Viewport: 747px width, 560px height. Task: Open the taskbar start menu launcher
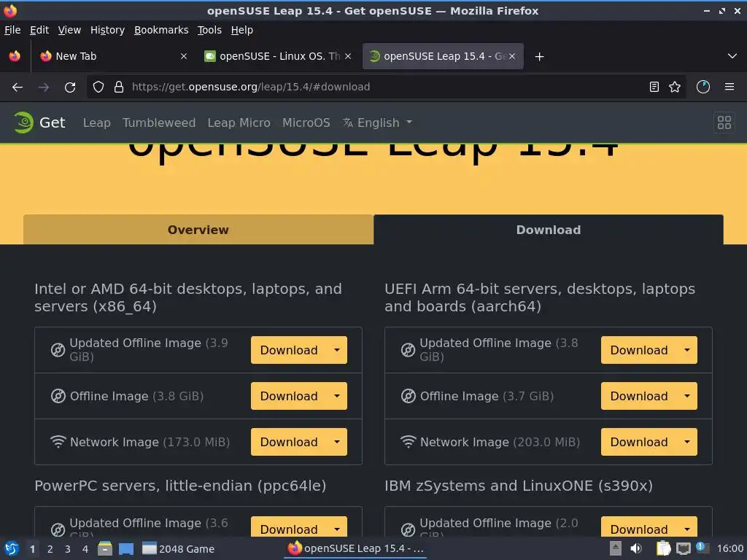click(x=12, y=549)
